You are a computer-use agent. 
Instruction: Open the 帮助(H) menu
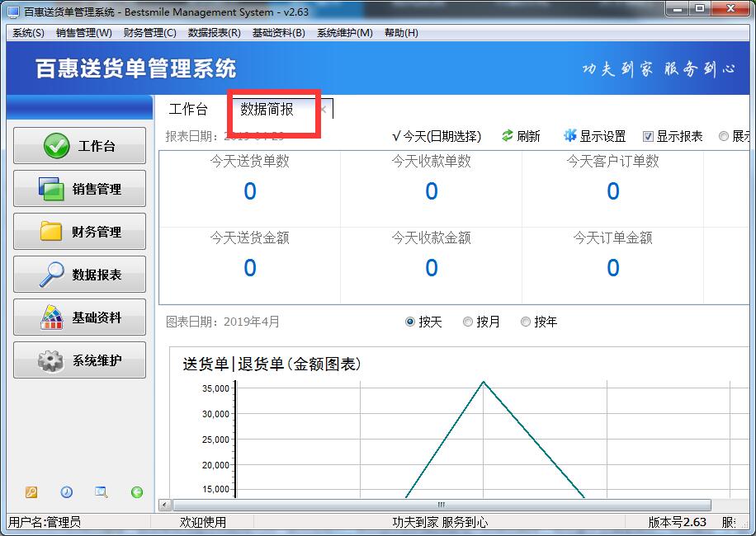(x=401, y=33)
